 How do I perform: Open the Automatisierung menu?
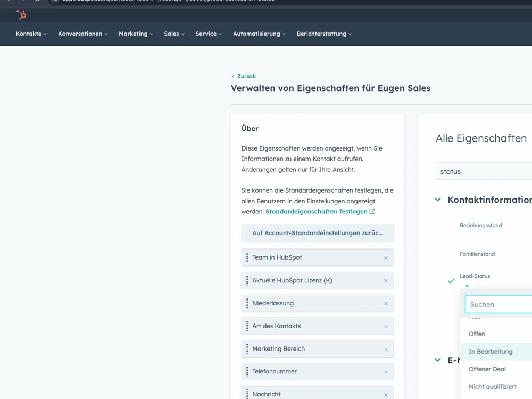[x=259, y=34]
